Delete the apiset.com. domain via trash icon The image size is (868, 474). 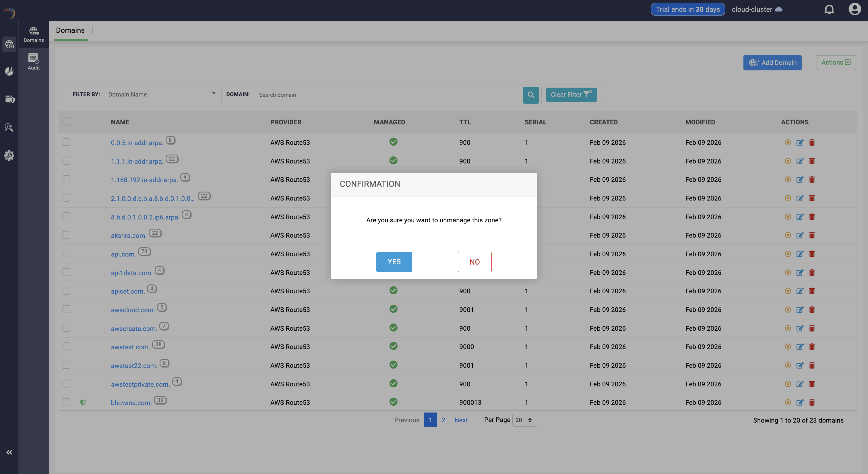pyautogui.click(x=812, y=291)
